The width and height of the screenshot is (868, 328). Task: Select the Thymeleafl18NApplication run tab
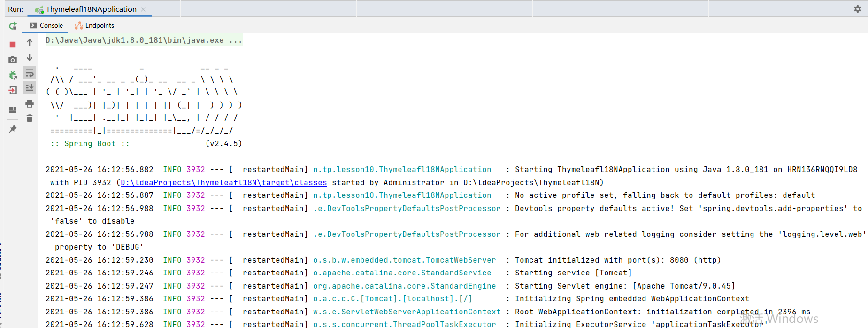tap(91, 9)
